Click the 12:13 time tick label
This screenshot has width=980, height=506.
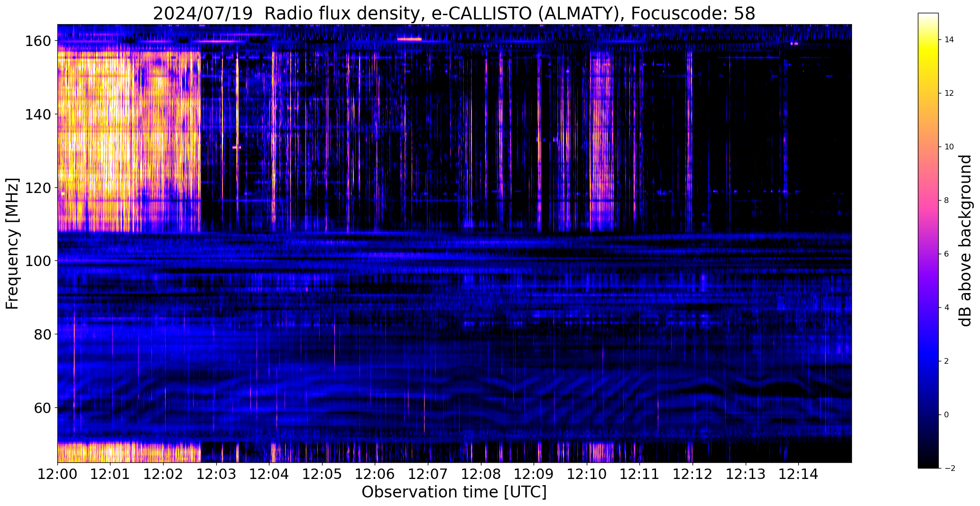[746, 474]
